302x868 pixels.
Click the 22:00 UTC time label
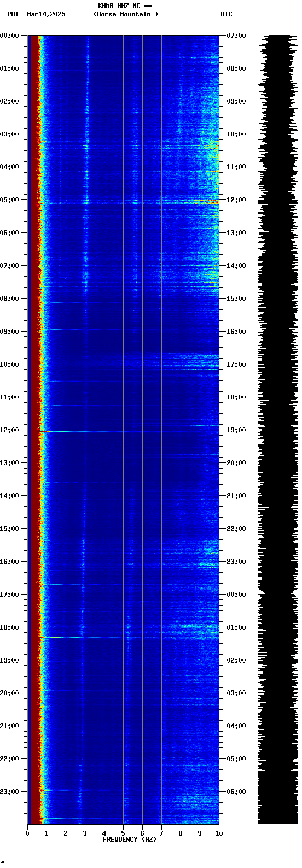pos(236,529)
